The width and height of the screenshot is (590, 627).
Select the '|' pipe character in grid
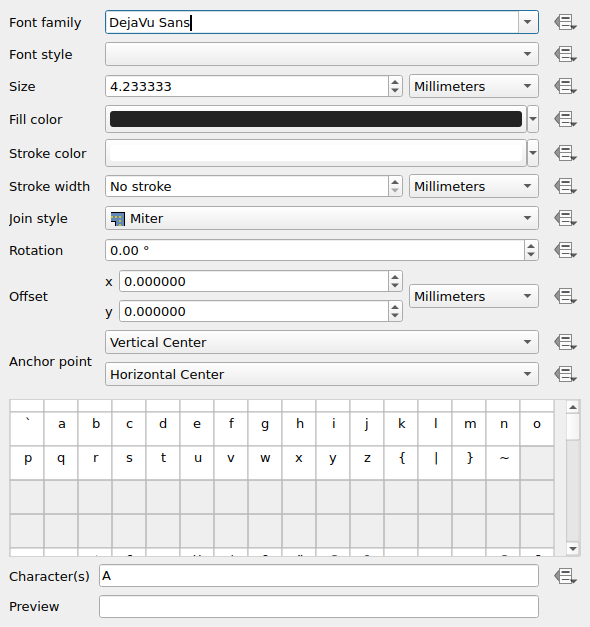point(435,462)
